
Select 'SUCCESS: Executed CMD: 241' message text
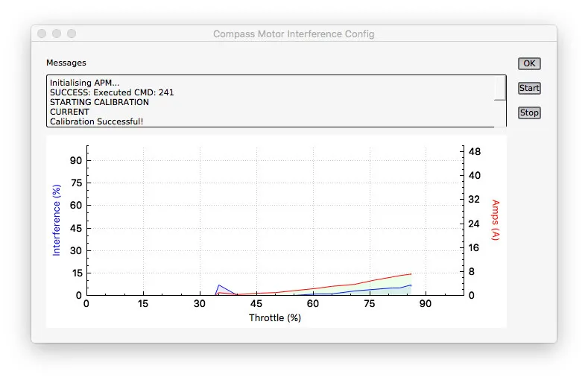click(x=112, y=92)
